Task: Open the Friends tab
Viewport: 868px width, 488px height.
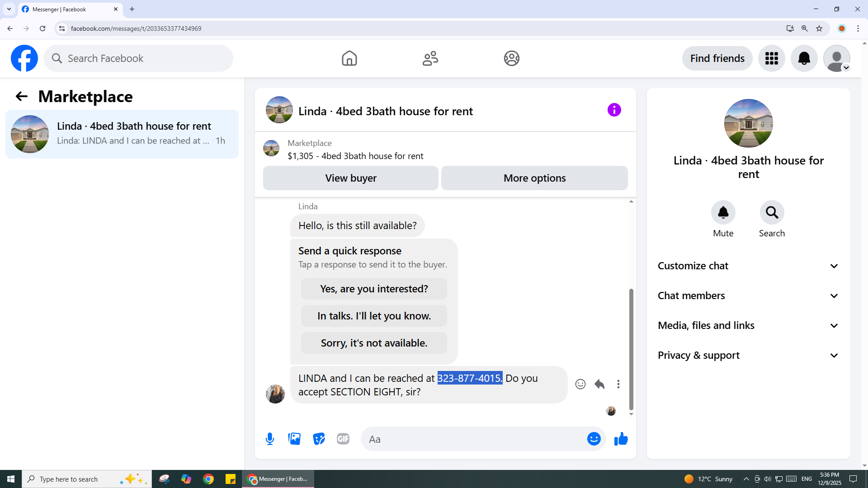Action: [x=430, y=58]
